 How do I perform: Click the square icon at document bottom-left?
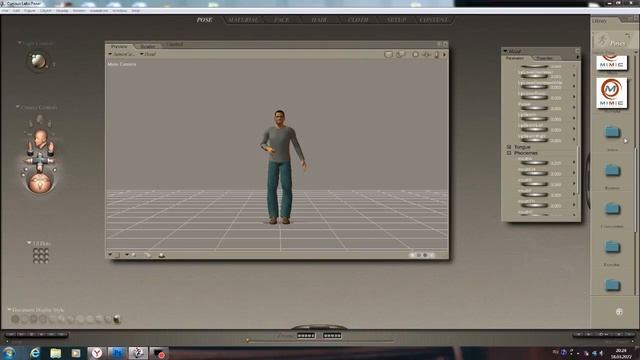[x=117, y=255]
